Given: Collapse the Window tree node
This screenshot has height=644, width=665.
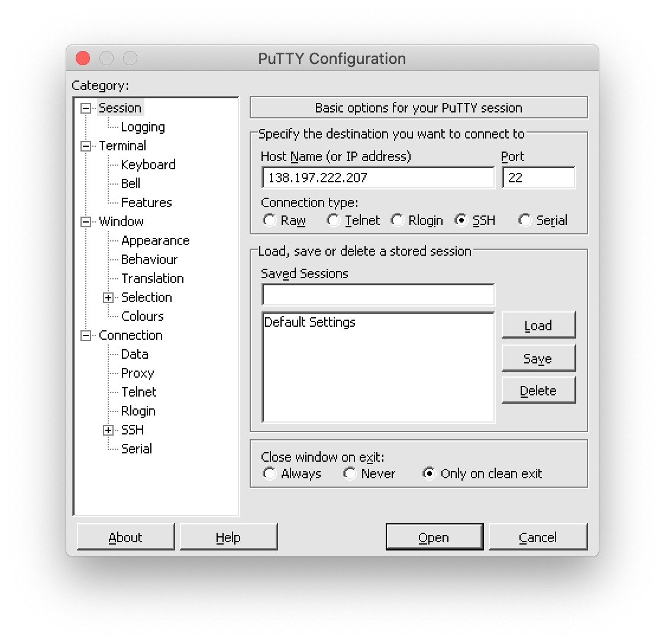Looking at the screenshot, I should [86, 222].
